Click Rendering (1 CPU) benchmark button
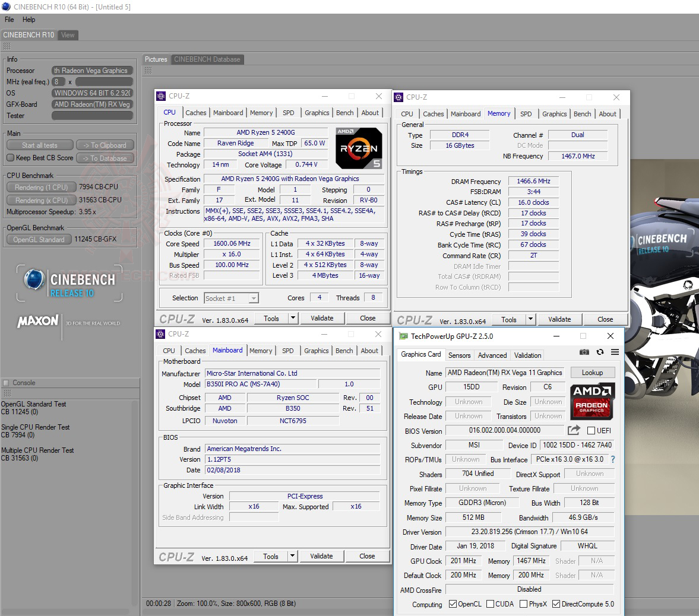Viewport: 699px width, 616px height. [42, 187]
